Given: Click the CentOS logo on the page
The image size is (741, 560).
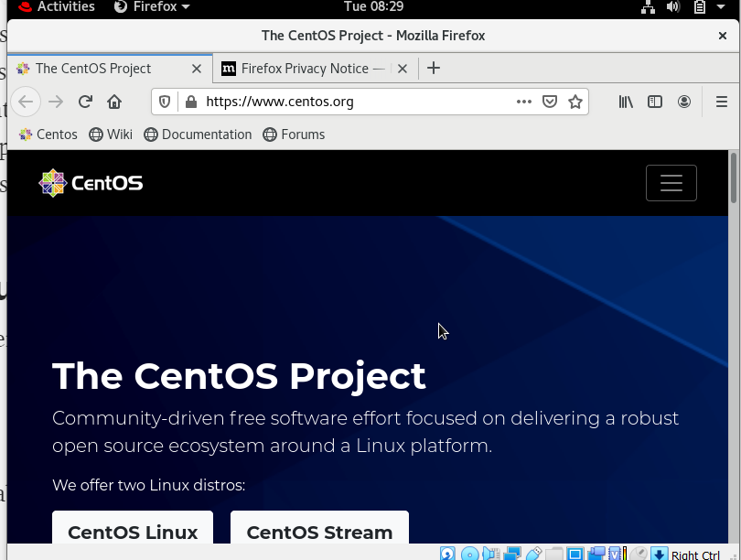Looking at the screenshot, I should tap(91, 183).
